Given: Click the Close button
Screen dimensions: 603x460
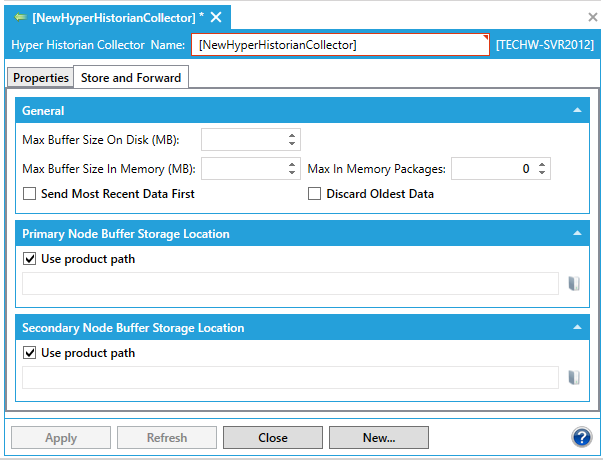Looking at the screenshot, I should coord(272,438).
